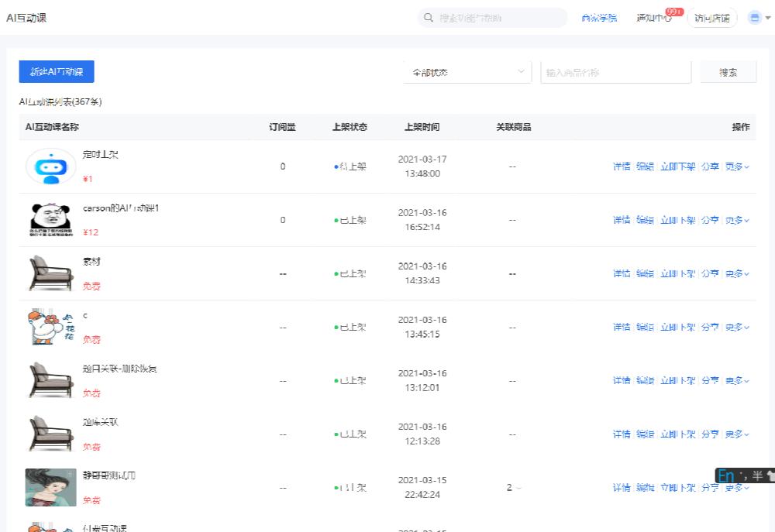775x532 pixels.
Task: Expand 更多 menu for 定时上架 row
Action: (737, 166)
